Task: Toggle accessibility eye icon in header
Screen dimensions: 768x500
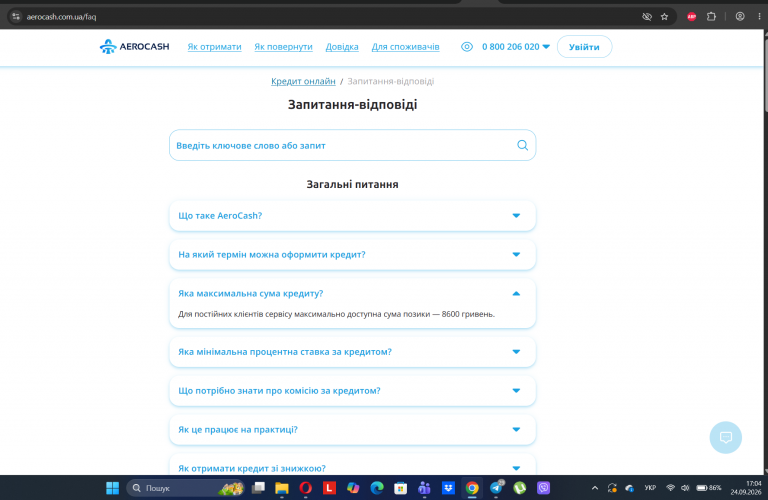Action: [x=467, y=47]
